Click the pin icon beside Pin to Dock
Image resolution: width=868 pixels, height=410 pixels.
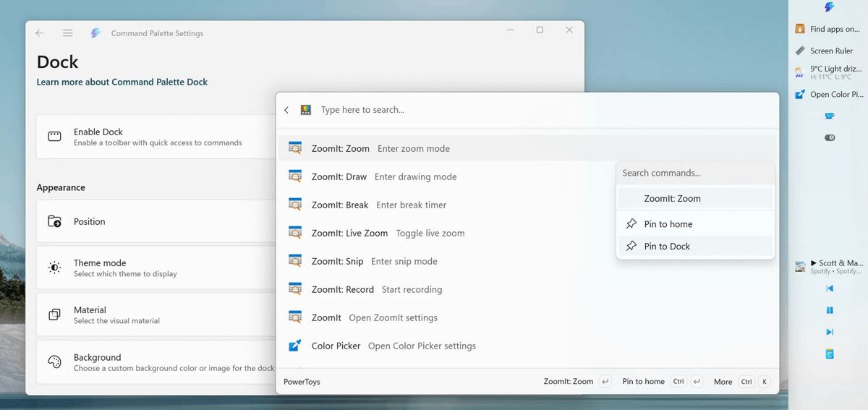(x=631, y=246)
